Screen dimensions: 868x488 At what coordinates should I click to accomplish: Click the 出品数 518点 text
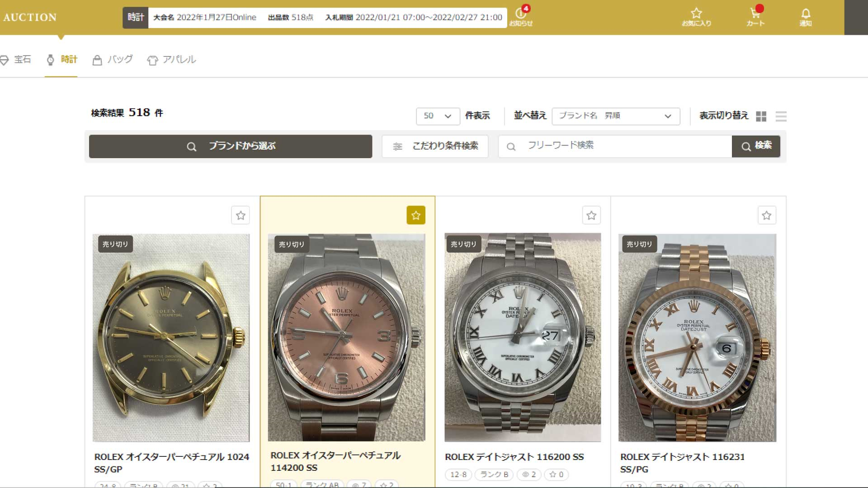point(291,17)
